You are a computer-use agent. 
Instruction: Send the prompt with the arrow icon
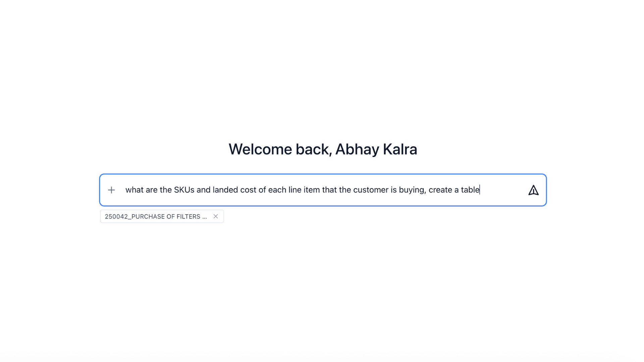click(x=533, y=190)
